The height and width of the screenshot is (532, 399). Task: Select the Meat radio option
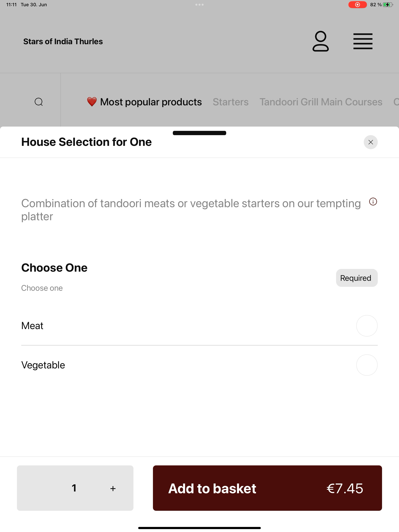pyautogui.click(x=367, y=326)
